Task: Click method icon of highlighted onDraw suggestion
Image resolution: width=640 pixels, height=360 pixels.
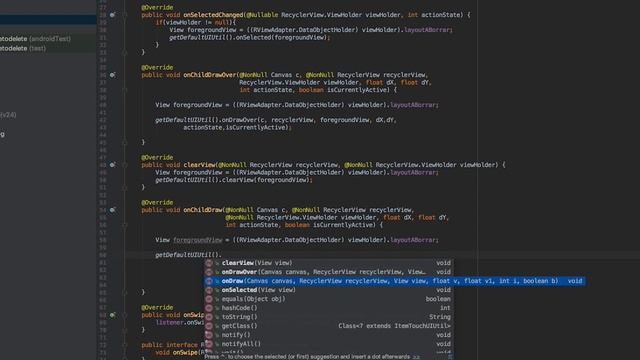Action: [209, 281]
